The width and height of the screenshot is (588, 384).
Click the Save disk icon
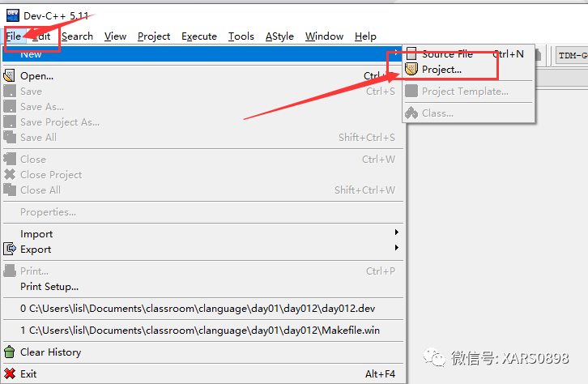(x=10, y=91)
